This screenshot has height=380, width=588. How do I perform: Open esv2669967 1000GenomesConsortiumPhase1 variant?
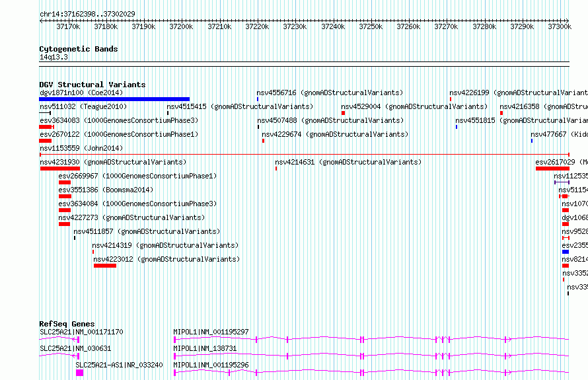click(137, 176)
